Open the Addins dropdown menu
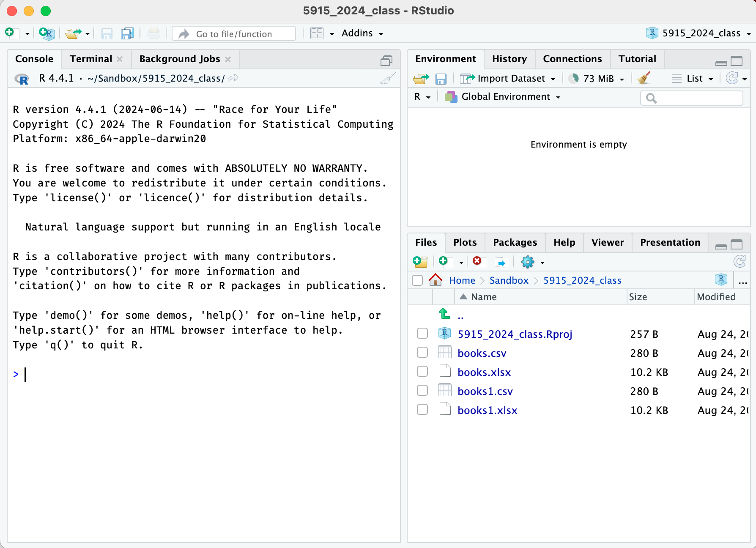Image resolution: width=756 pixels, height=548 pixels. click(362, 33)
